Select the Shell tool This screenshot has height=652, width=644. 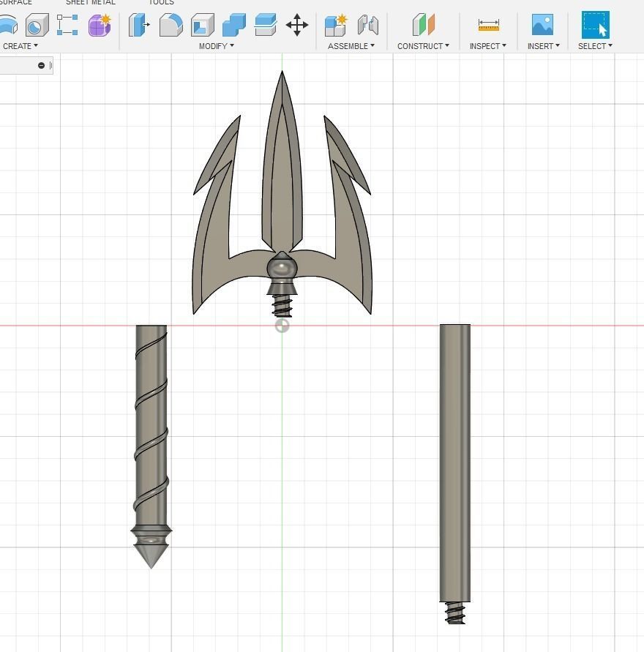click(203, 25)
